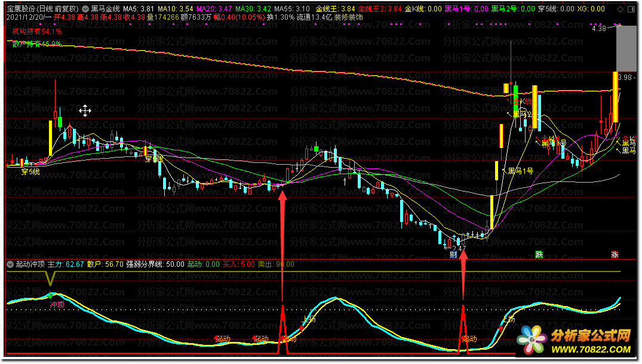
Task: Click the 金K线: 0.00 header value
Action: [x=423, y=8]
